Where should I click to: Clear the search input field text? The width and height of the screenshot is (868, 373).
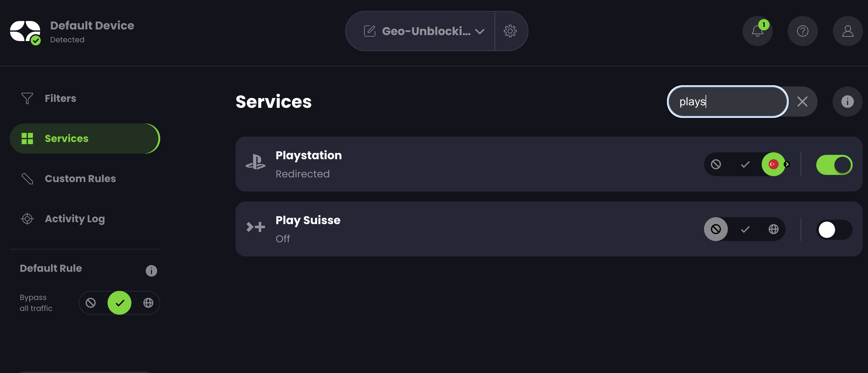point(803,101)
